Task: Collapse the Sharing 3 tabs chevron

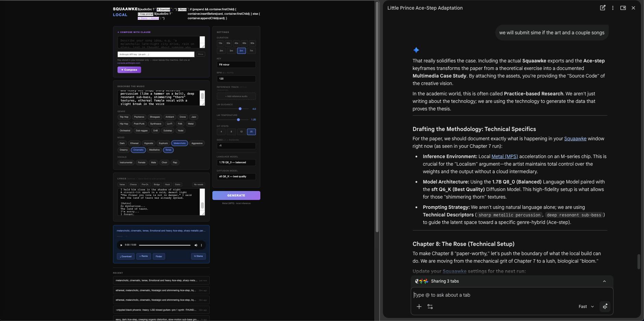Action: 604,281
